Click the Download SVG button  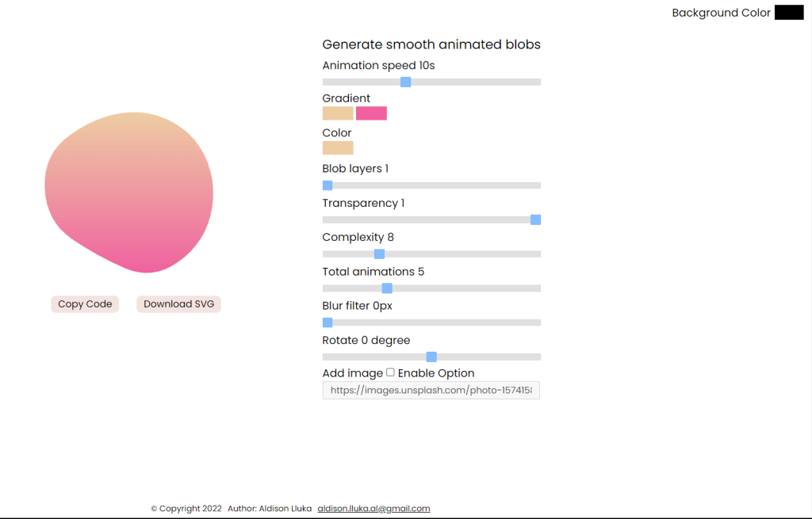click(x=178, y=303)
